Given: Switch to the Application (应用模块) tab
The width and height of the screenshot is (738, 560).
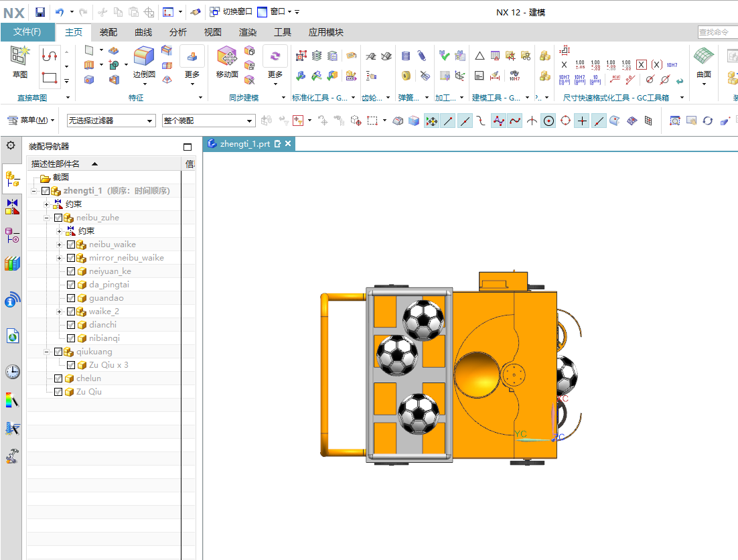Looking at the screenshot, I should (325, 32).
